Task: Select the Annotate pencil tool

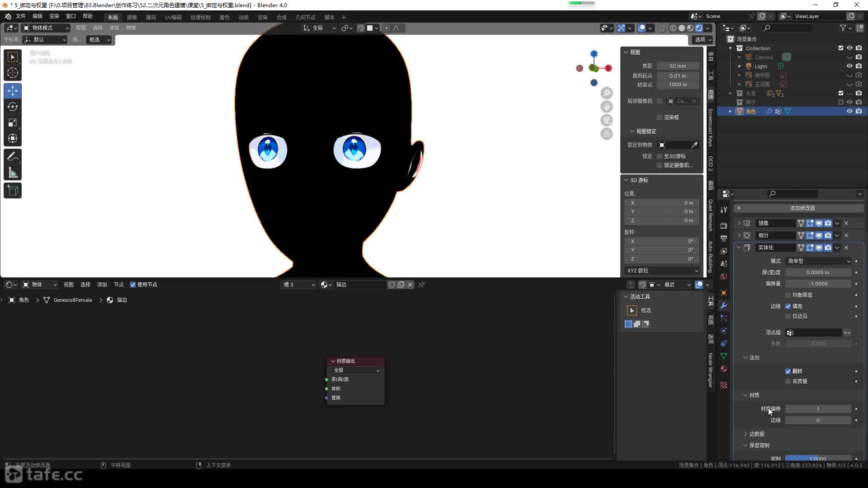Action: click(x=13, y=157)
